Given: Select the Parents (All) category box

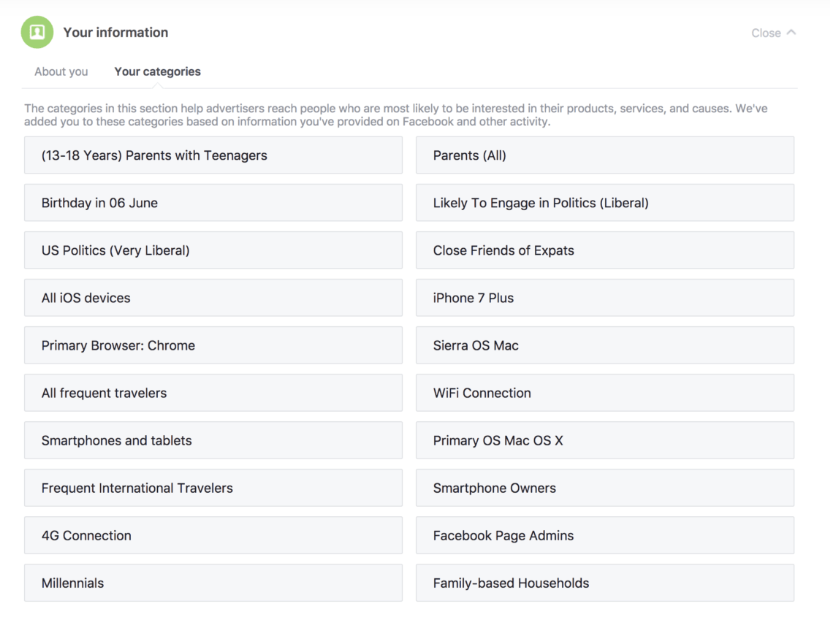Looking at the screenshot, I should (605, 155).
